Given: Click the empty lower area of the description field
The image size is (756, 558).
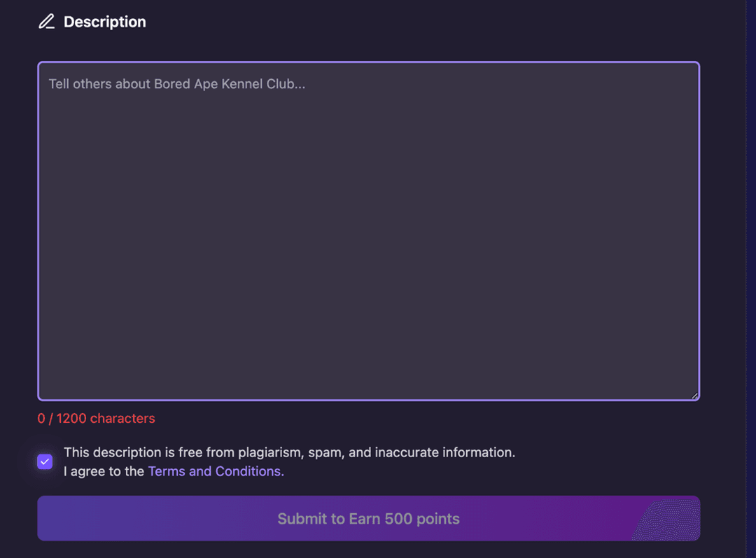Looking at the screenshot, I should coord(368,336).
